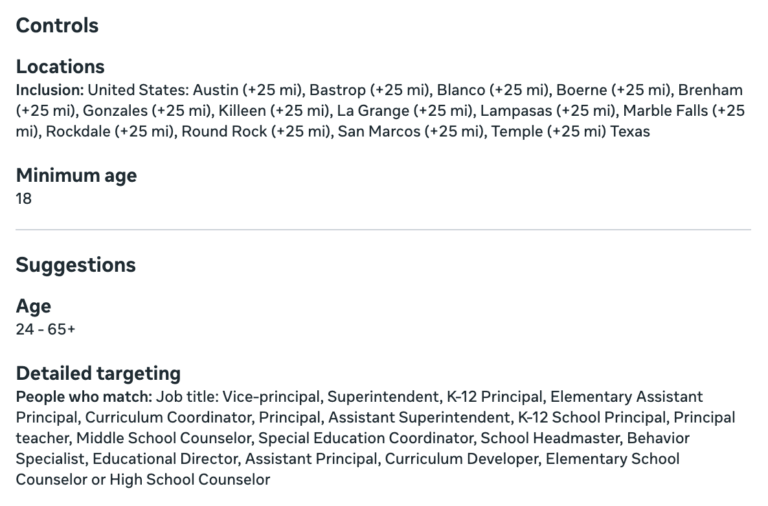
Task: Click the Curriculum Coordinator job title
Action: point(169,417)
